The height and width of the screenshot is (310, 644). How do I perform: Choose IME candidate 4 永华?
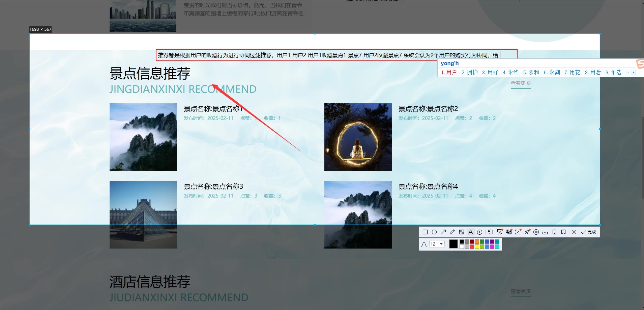511,72
